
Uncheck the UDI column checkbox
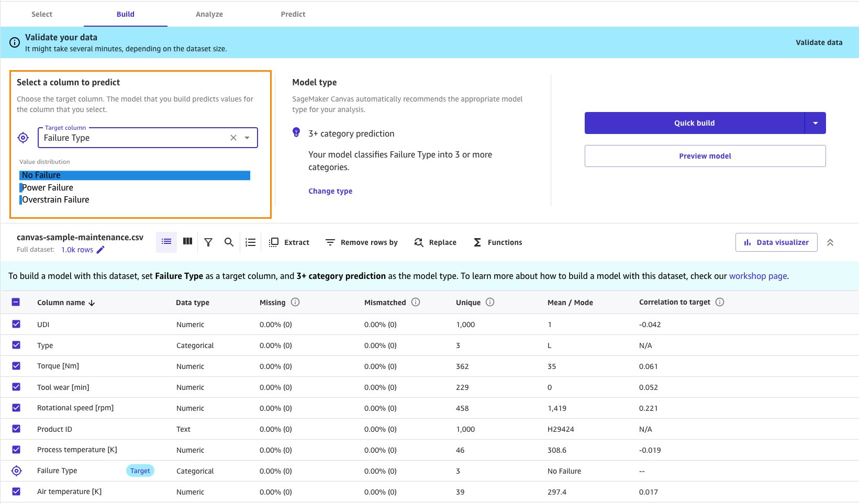point(16,324)
